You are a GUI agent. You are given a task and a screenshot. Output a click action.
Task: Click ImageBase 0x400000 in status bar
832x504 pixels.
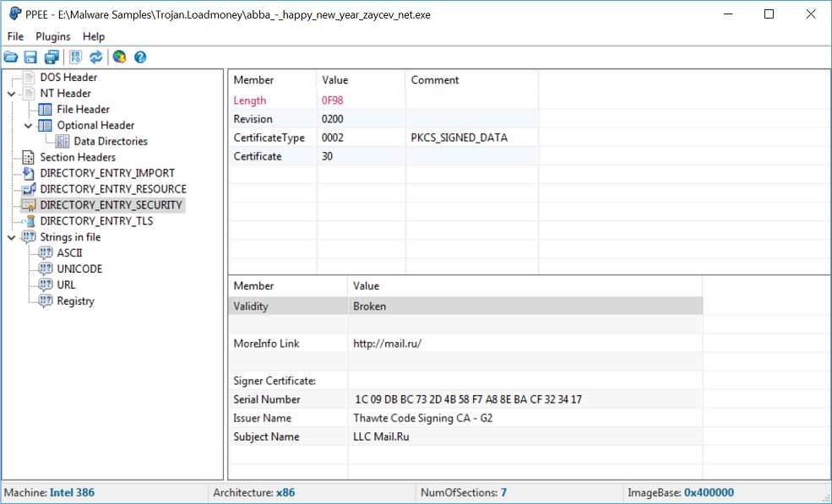pos(681,492)
